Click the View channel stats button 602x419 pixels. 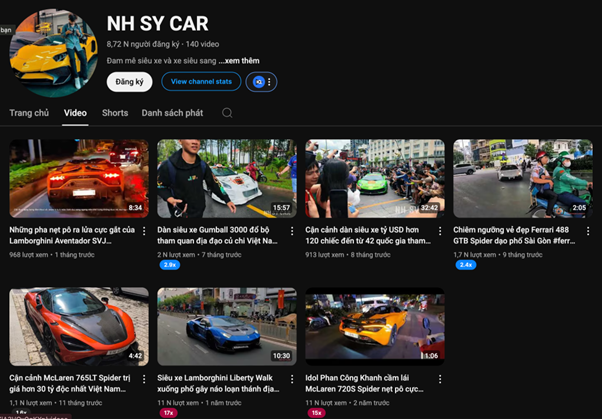tap(201, 81)
